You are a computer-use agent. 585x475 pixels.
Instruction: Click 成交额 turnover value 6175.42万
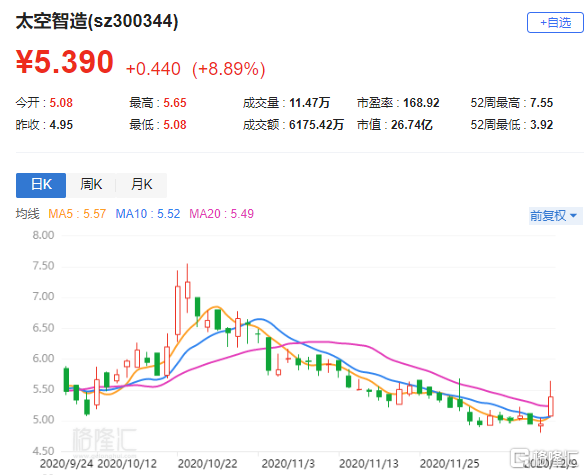click(316, 125)
